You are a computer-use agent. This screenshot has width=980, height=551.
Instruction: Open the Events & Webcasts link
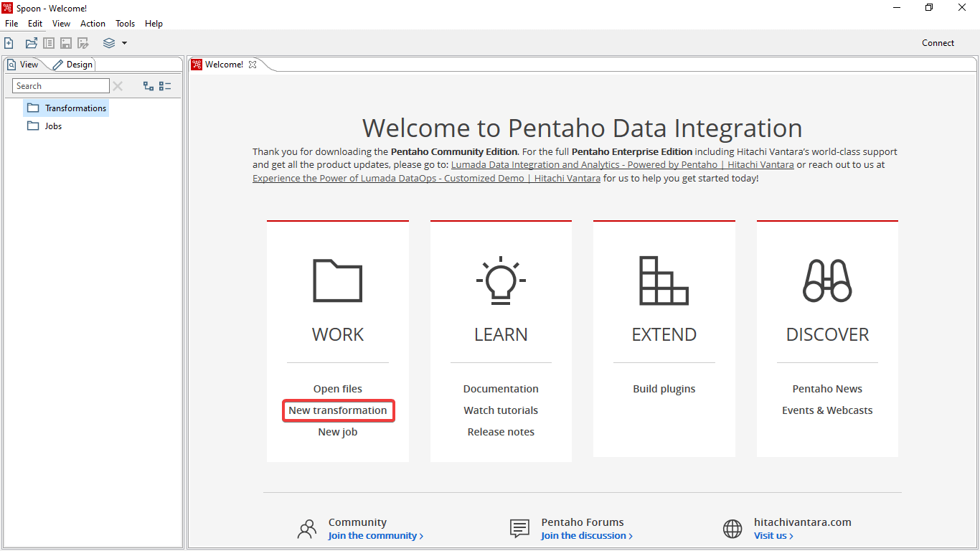pyautogui.click(x=827, y=410)
